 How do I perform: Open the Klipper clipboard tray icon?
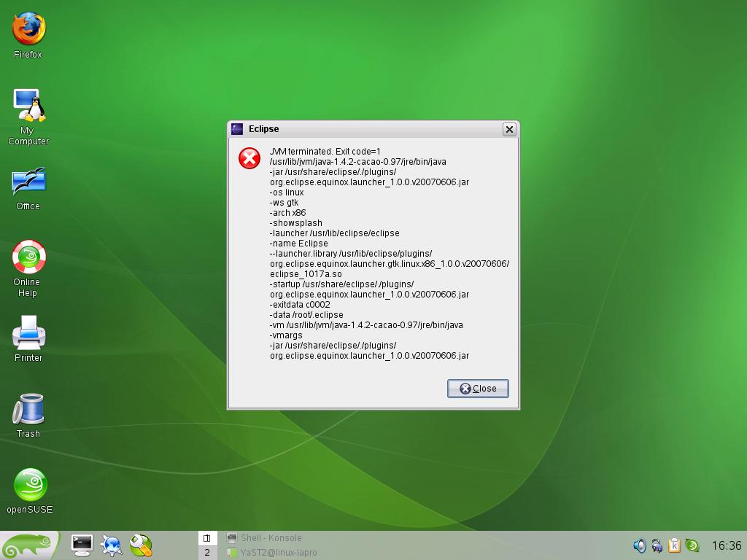(674, 545)
